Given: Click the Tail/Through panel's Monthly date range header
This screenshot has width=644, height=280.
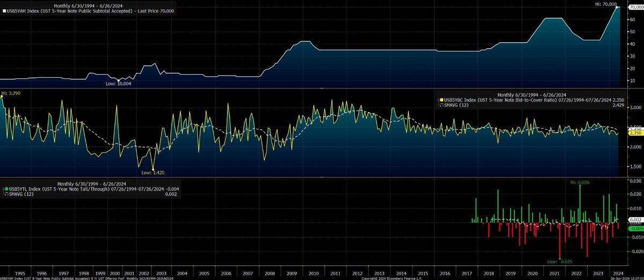Looking at the screenshot, I should [92, 183].
